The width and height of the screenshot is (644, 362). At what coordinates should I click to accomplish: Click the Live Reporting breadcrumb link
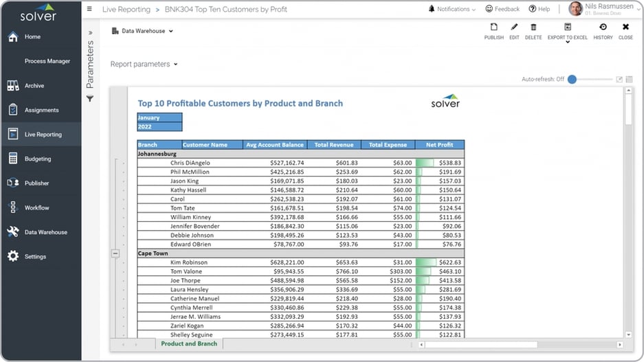tap(126, 10)
